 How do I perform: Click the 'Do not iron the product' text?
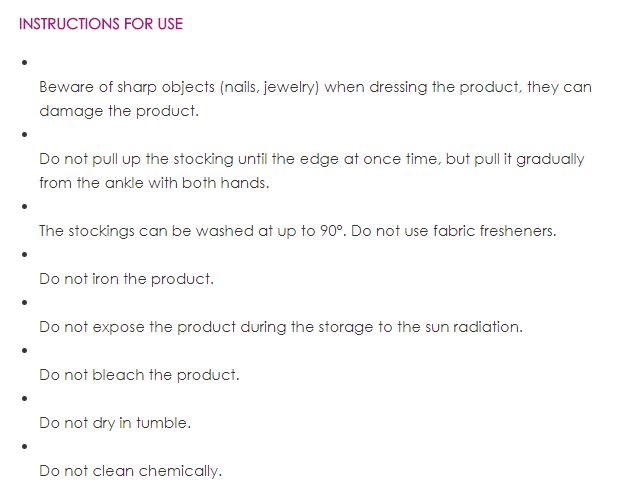126,279
